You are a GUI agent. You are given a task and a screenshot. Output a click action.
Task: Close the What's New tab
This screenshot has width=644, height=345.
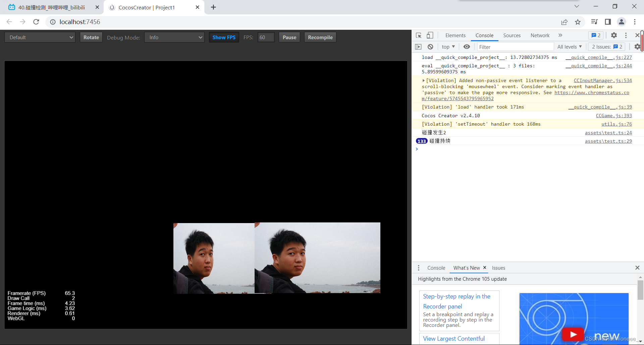point(485,268)
